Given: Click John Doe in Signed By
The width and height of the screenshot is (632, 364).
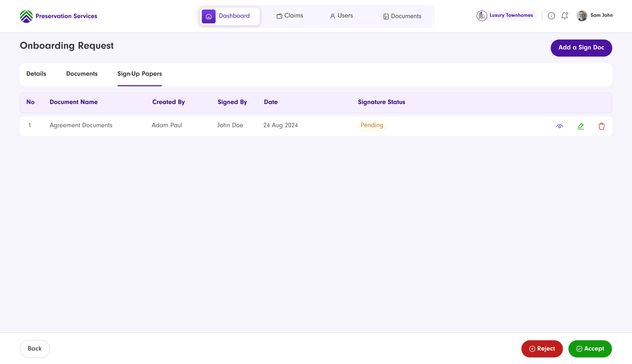Looking at the screenshot, I should tap(230, 125).
